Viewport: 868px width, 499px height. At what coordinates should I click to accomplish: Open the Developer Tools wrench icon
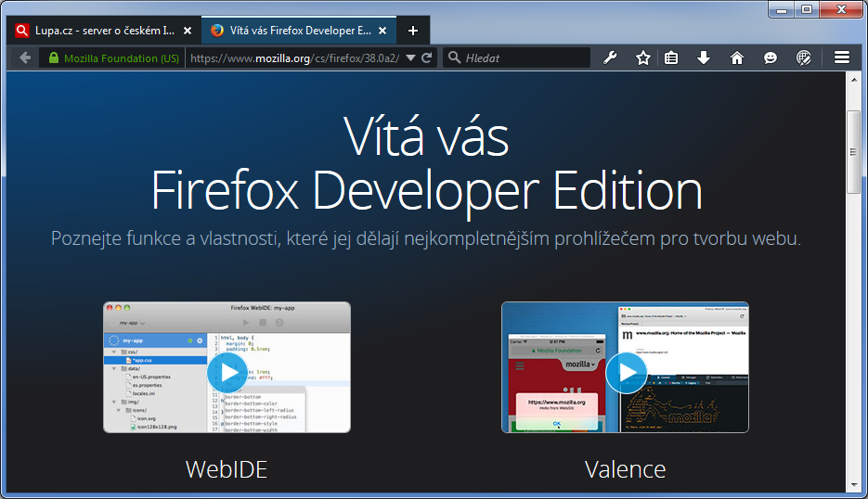pos(610,58)
